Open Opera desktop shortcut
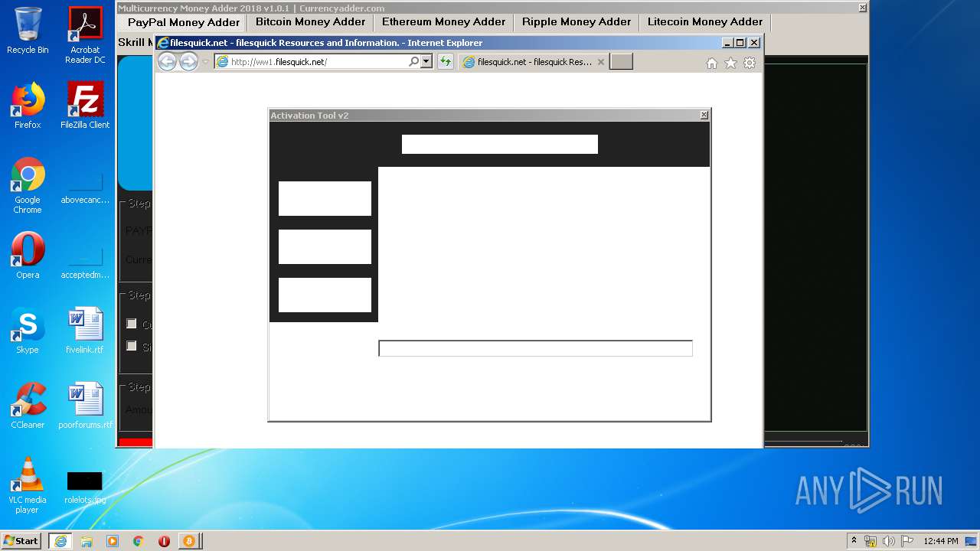Image resolution: width=980 pixels, height=551 pixels. [28, 256]
